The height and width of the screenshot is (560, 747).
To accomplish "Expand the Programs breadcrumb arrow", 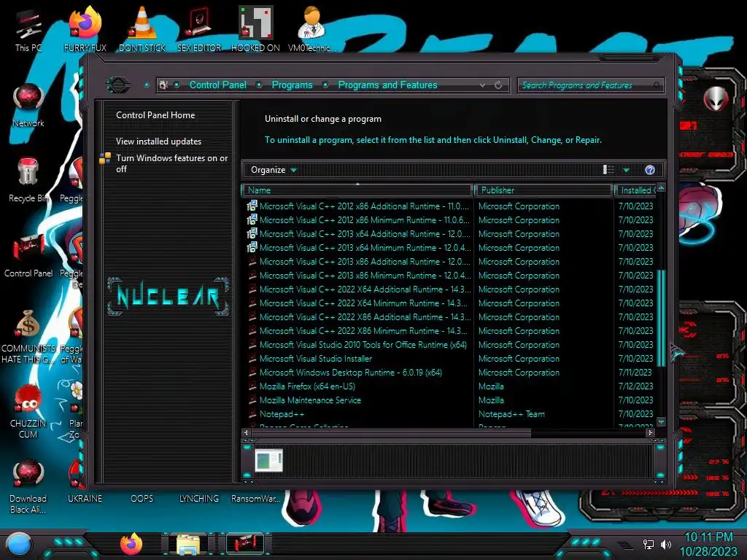I will [325, 85].
